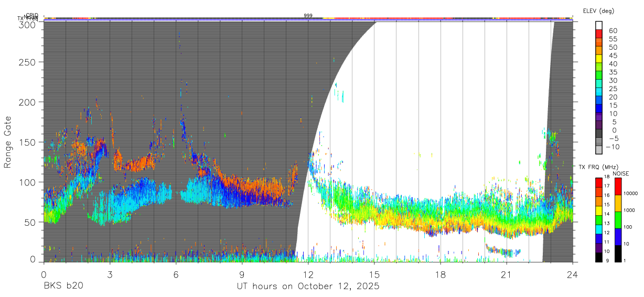This screenshot has height=297, width=644.
Task: Click the y-axis tick label 200
Action: click(x=28, y=102)
